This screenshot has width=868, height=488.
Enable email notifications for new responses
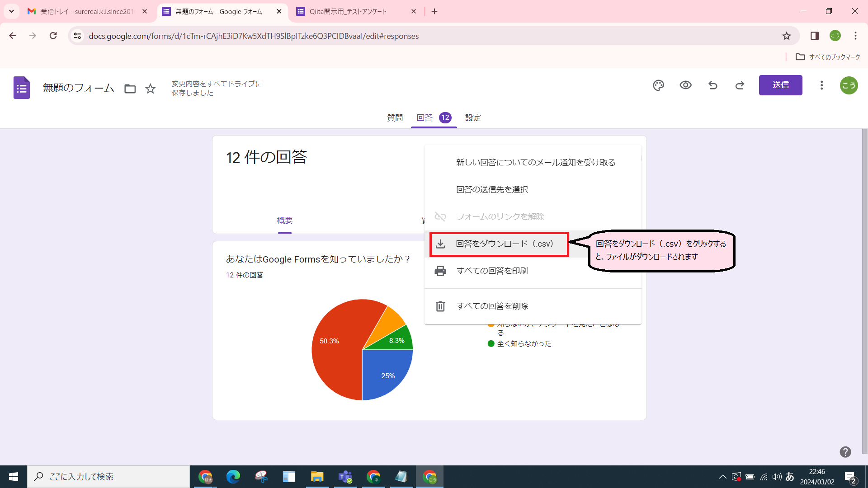point(535,162)
